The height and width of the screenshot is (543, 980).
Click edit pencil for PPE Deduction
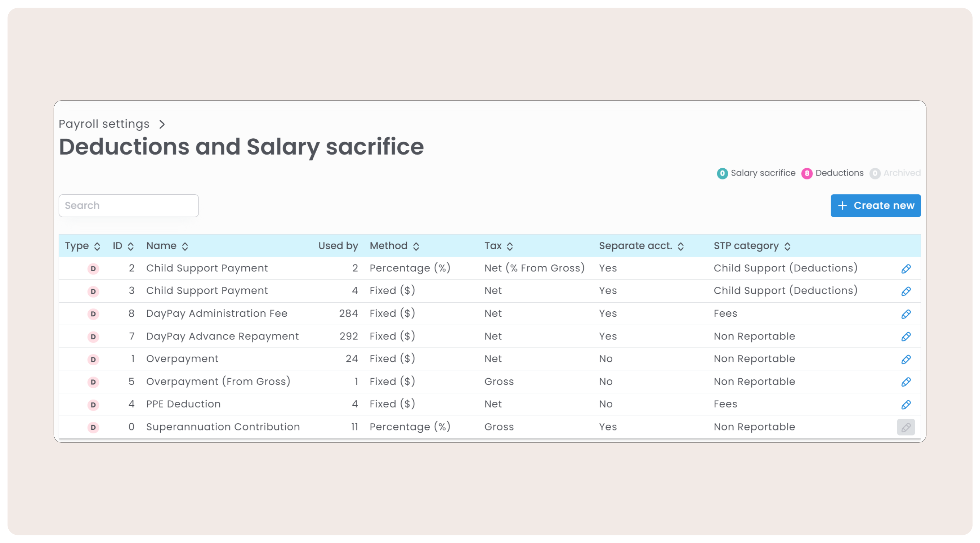(x=905, y=404)
